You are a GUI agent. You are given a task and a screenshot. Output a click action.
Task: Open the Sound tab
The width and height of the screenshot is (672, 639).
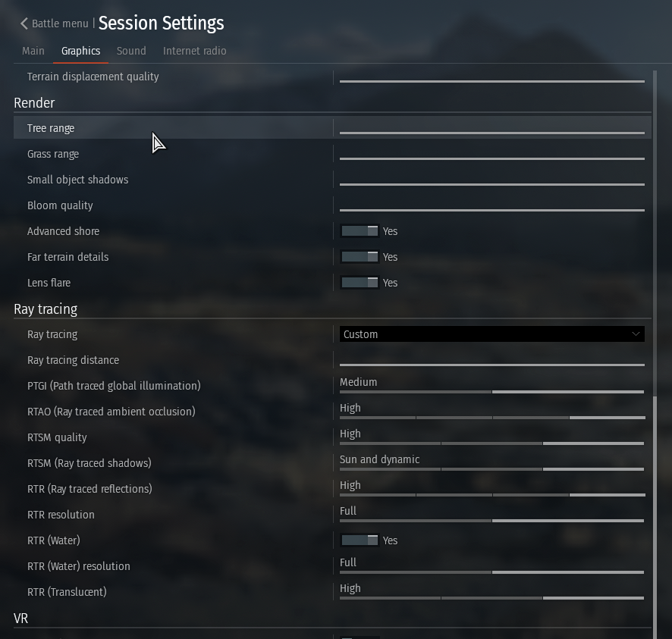pyautogui.click(x=131, y=51)
